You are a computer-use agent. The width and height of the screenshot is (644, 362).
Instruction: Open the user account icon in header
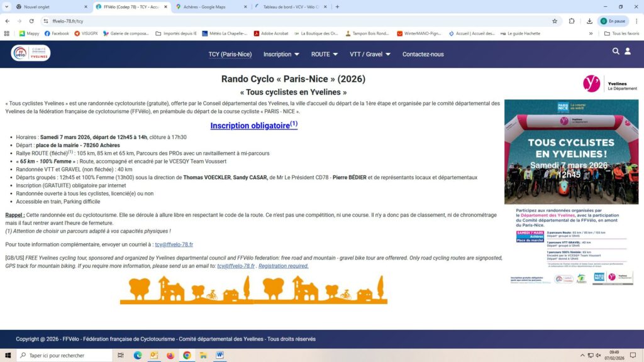(628, 51)
